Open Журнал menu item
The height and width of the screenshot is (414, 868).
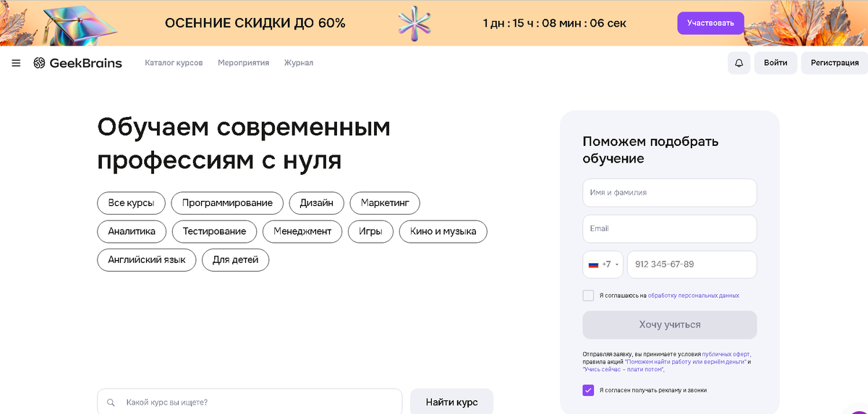click(x=299, y=63)
